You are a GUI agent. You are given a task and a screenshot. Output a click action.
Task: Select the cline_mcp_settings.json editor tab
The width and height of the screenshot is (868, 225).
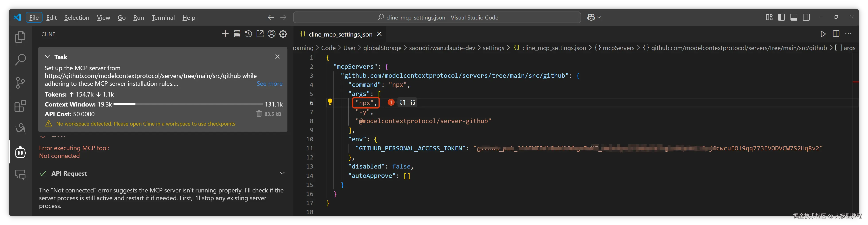(340, 34)
